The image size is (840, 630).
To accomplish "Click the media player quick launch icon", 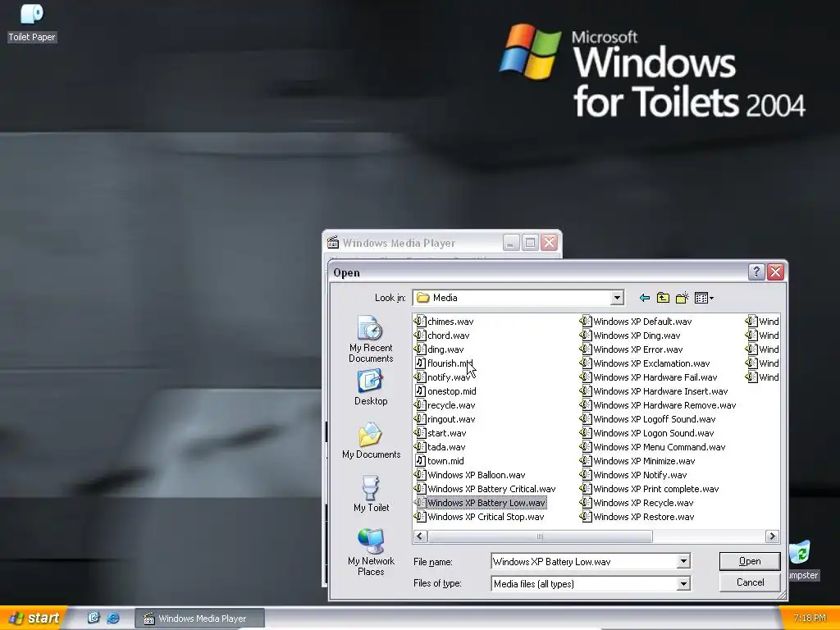I will pos(94,618).
